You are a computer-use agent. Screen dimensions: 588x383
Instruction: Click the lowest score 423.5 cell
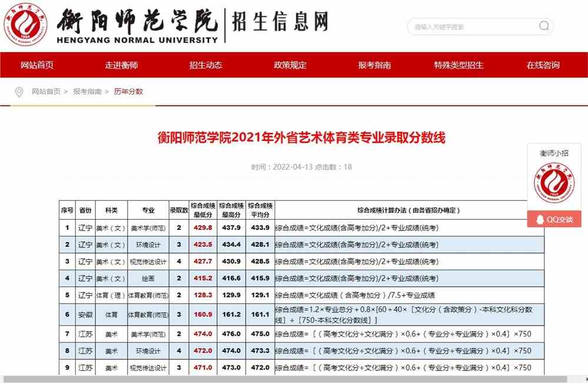click(x=203, y=244)
